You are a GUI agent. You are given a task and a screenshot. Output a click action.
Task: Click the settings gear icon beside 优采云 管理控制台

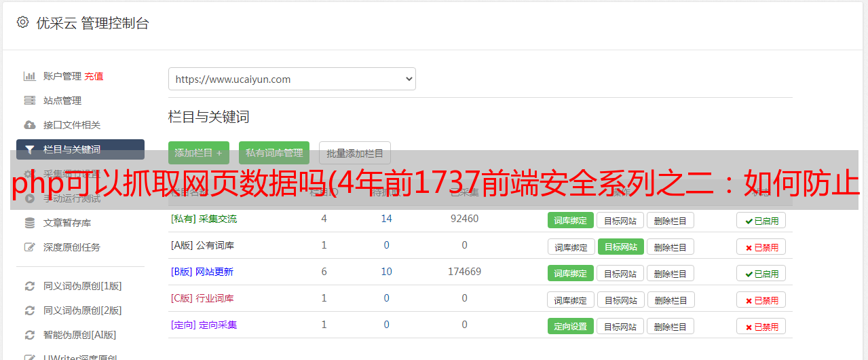click(22, 22)
